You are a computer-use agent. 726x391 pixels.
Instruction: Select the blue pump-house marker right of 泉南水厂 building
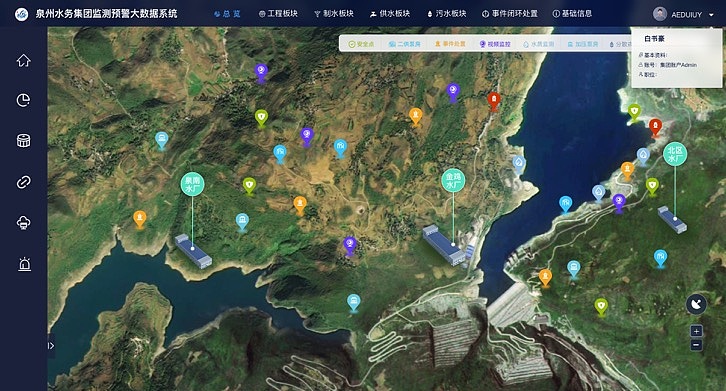coord(242,221)
